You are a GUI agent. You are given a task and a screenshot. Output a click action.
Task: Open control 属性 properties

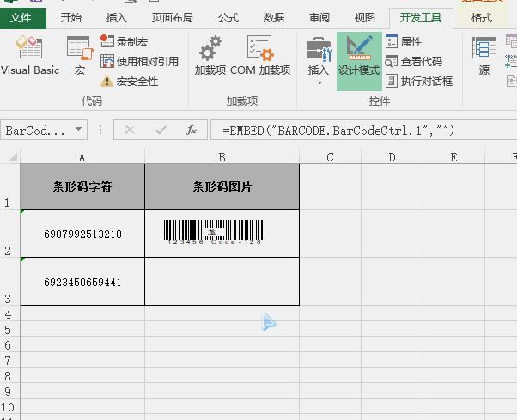click(x=404, y=41)
